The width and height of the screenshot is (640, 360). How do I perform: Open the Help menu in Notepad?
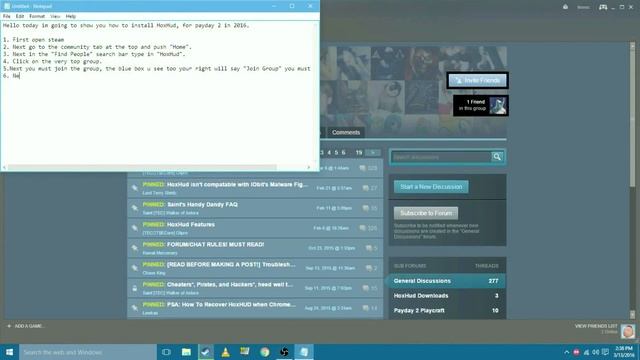71,16
